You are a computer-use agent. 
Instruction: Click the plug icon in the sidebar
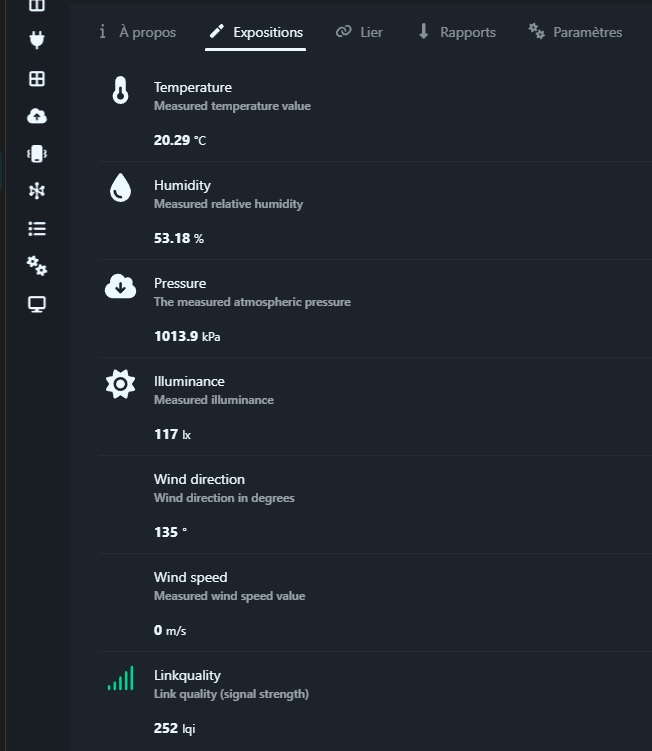[x=37, y=41]
